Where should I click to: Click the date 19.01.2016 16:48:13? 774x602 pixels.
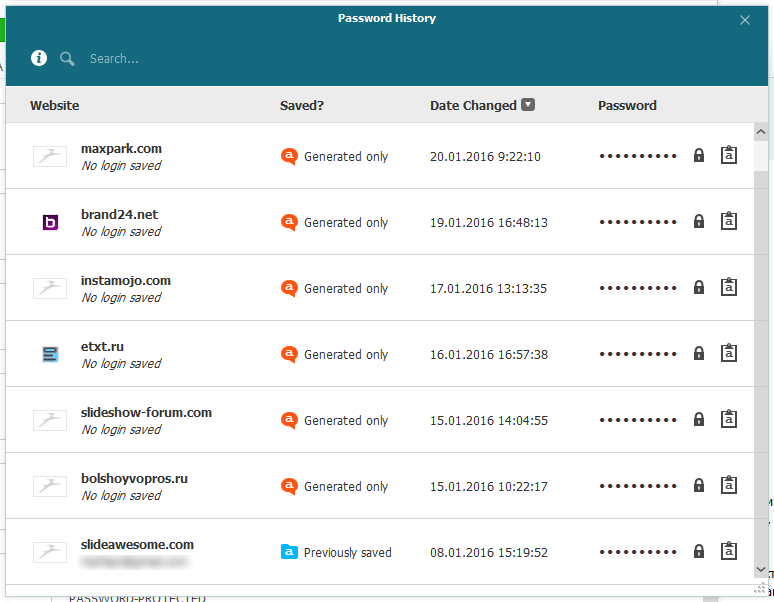click(489, 223)
